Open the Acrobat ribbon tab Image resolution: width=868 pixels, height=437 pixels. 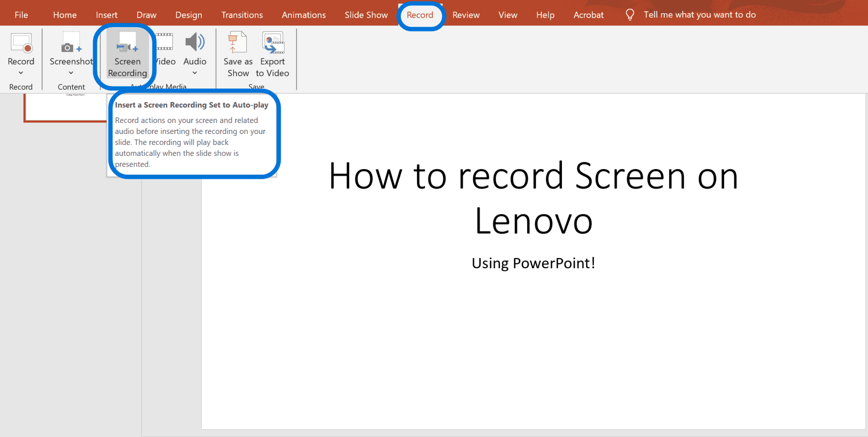coord(588,14)
